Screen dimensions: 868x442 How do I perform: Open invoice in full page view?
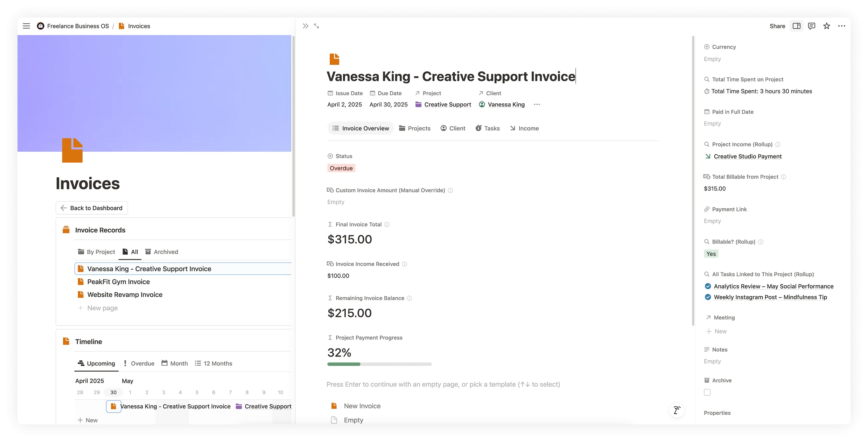[316, 26]
